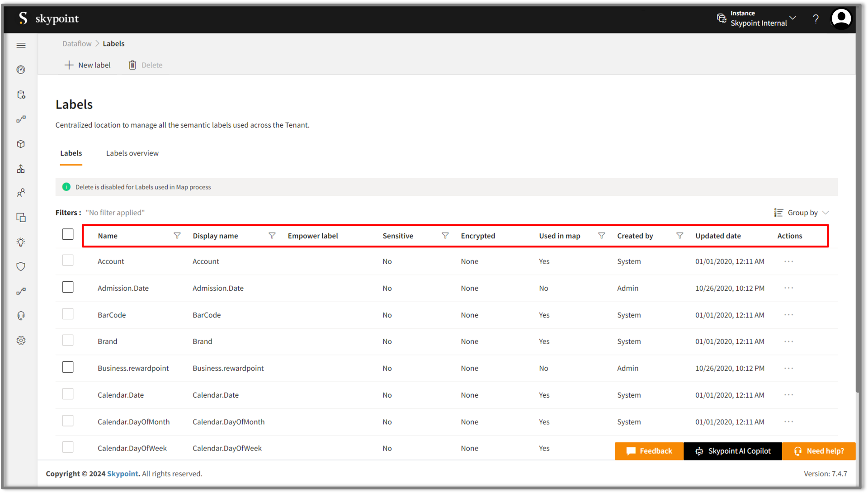Image resolution: width=868 pixels, height=493 pixels.
Task: Open user profile avatar icon
Action: [x=841, y=19]
